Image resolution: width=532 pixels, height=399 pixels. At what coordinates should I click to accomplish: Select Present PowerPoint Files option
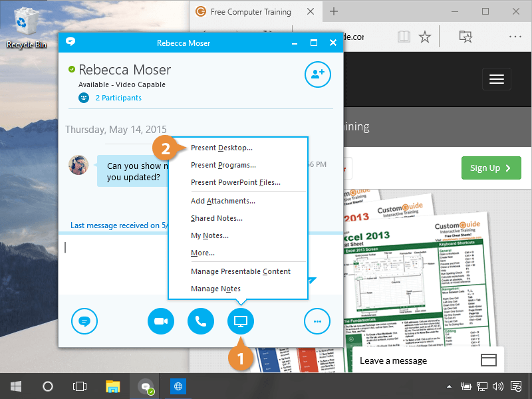click(235, 182)
